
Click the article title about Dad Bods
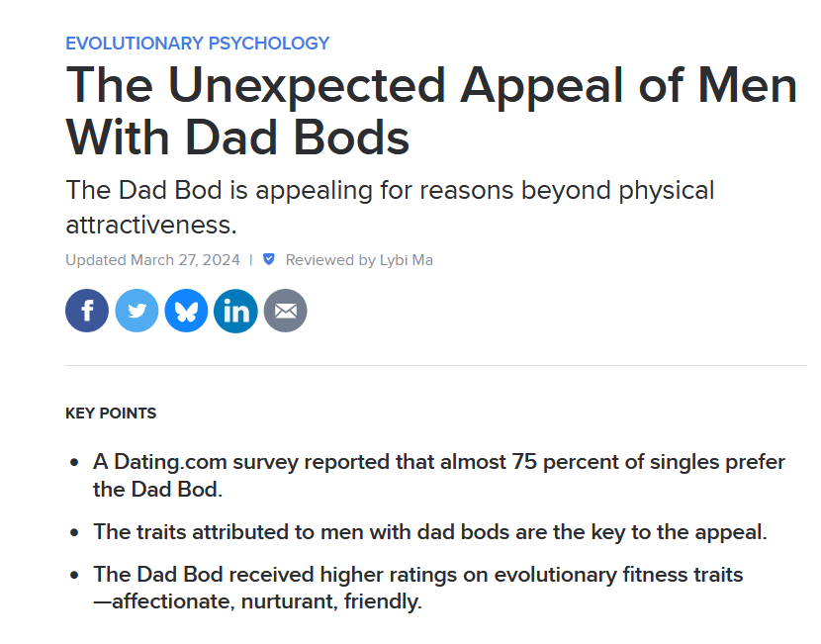click(431, 111)
